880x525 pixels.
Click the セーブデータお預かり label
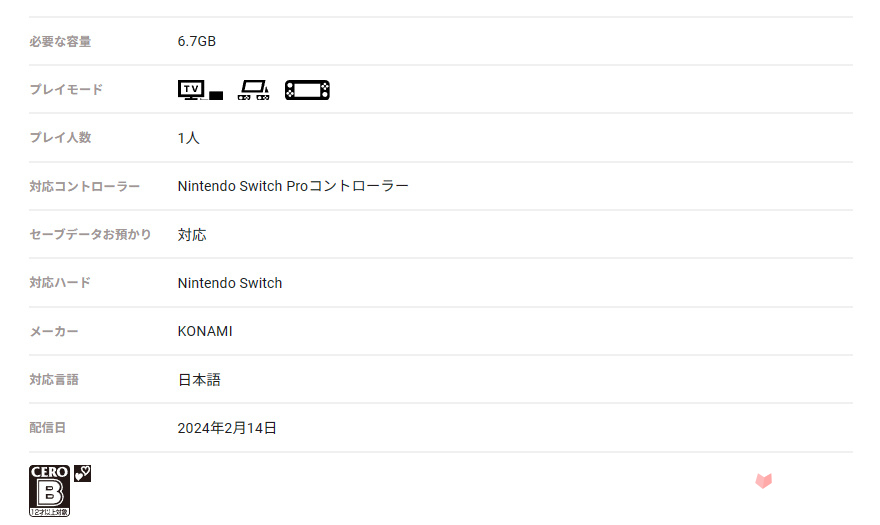pyautogui.click(x=90, y=235)
